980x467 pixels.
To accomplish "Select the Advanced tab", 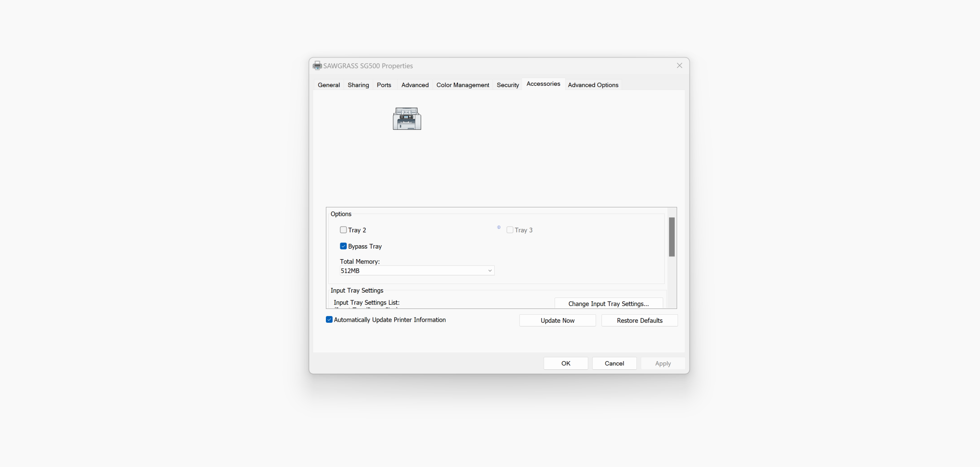I will pyautogui.click(x=415, y=85).
